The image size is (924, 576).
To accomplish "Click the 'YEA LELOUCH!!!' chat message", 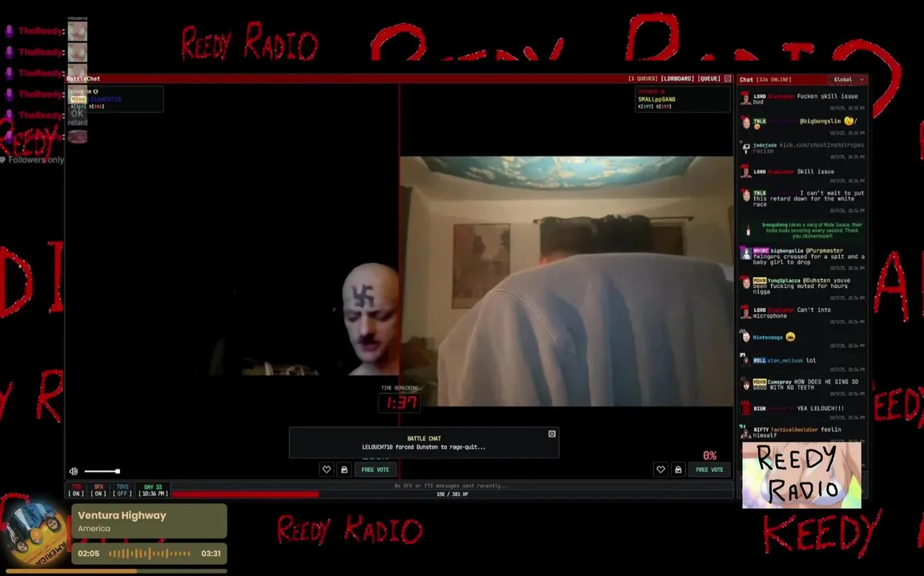I will 820,408.
